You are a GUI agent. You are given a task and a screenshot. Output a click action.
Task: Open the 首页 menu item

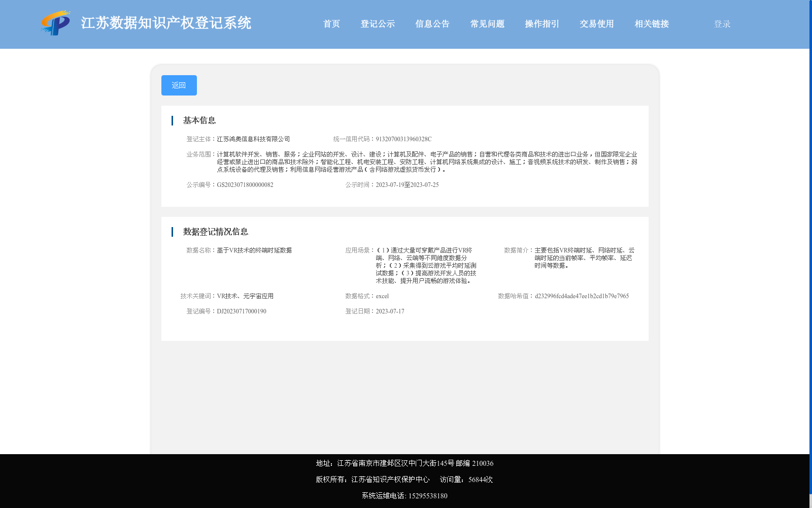click(x=331, y=24)
